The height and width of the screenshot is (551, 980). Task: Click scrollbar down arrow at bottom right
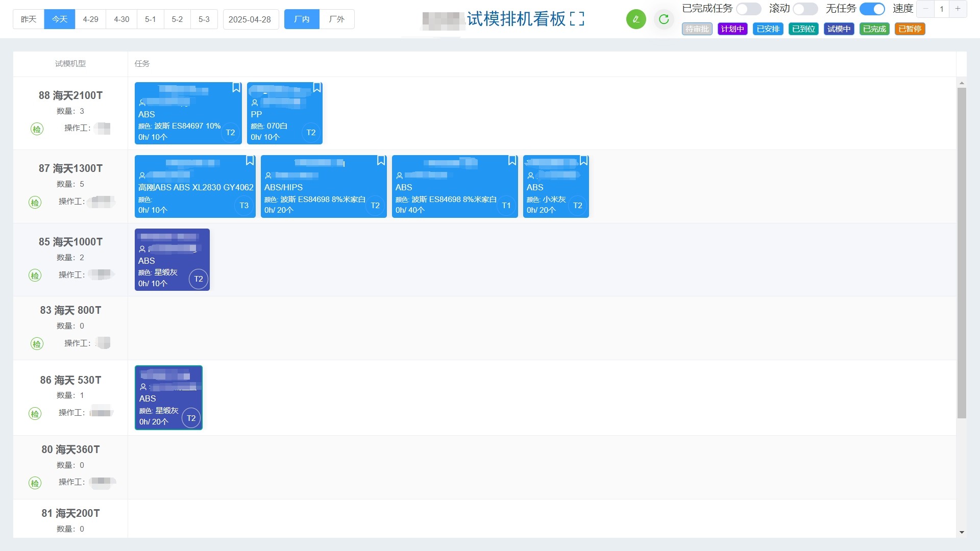coord(962,532)
